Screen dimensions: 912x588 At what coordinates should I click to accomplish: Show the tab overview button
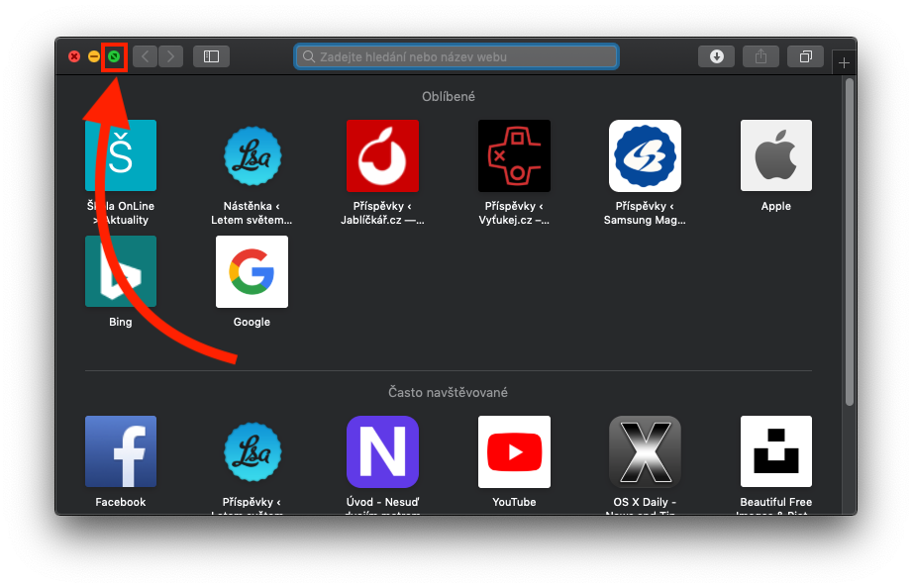pyautogui.click(x=806, y=56)
